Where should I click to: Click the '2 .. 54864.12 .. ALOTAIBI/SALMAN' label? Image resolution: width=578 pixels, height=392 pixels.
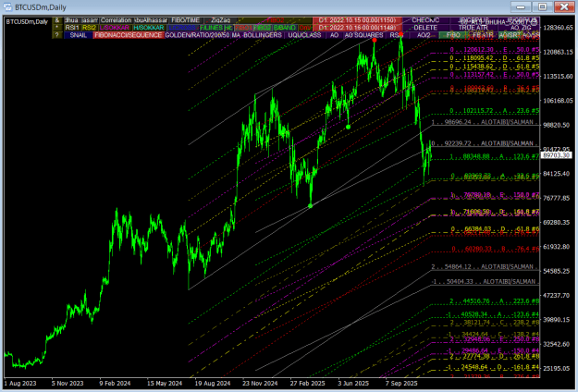coord(483,267)
